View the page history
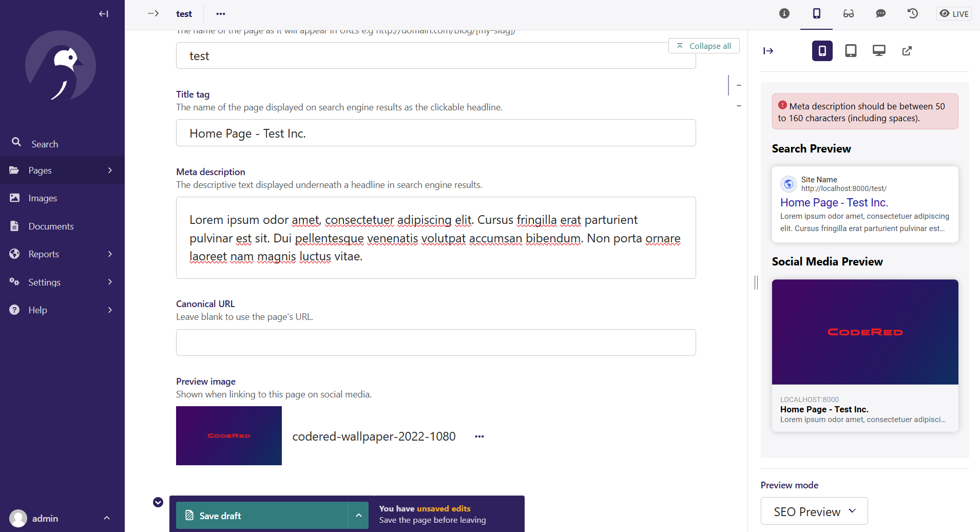Image resolution: width=980 pixels, height=532 pixels. [913, 14]
